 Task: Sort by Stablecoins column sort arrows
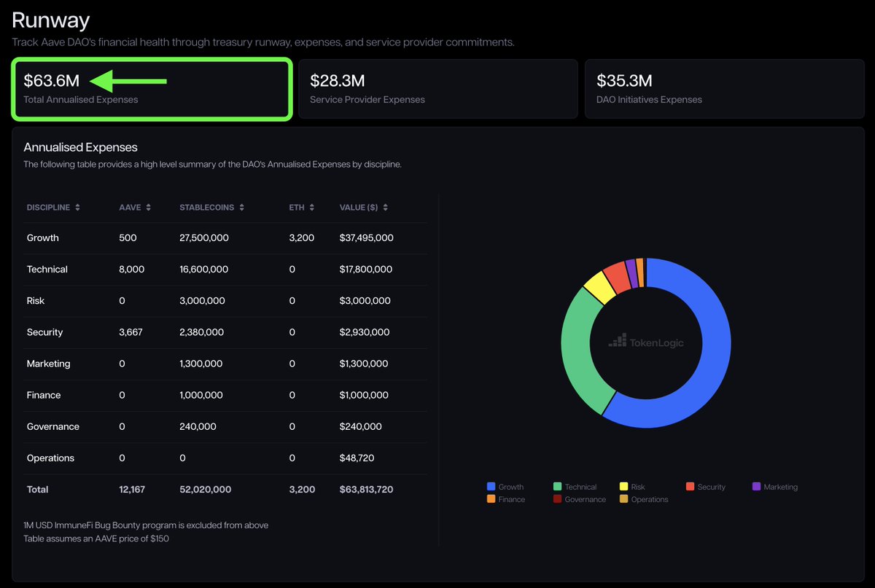[x=241, y=208]
